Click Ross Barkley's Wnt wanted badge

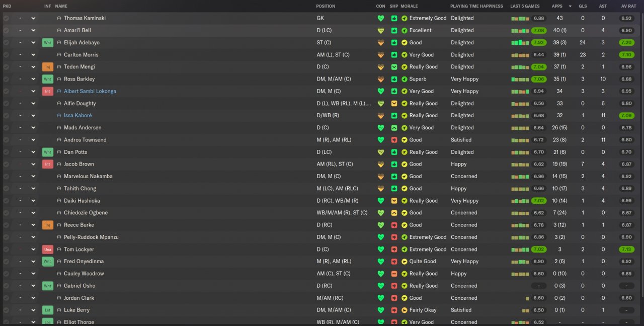click(x=48, y=79)
